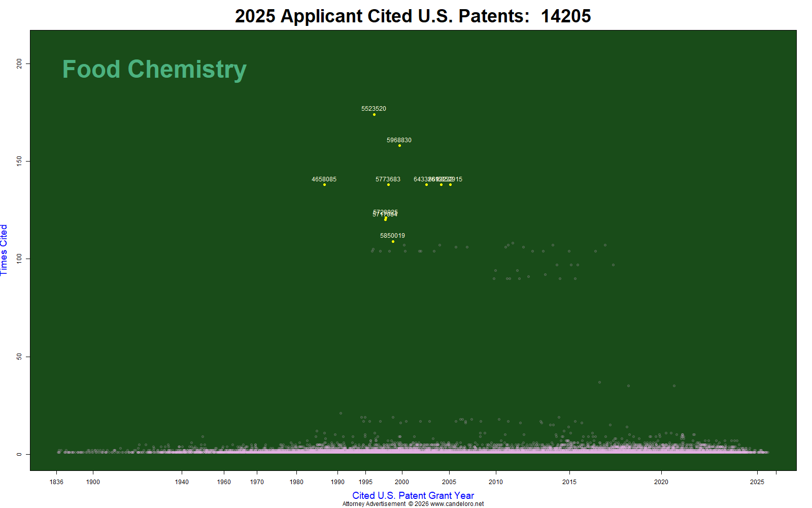
Task: Click the 200 value on the y-axis
Action: point(19,63)
